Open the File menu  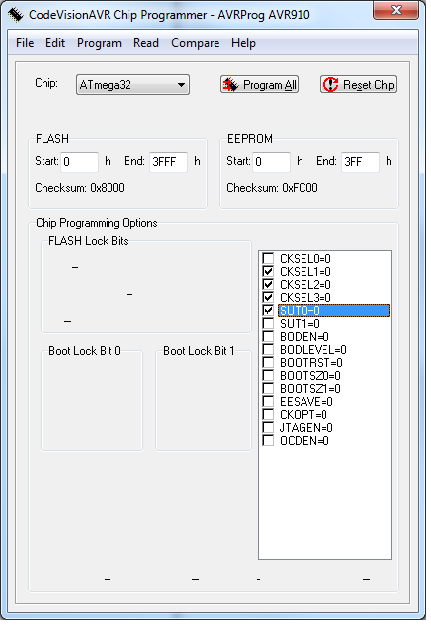(25, 43)
